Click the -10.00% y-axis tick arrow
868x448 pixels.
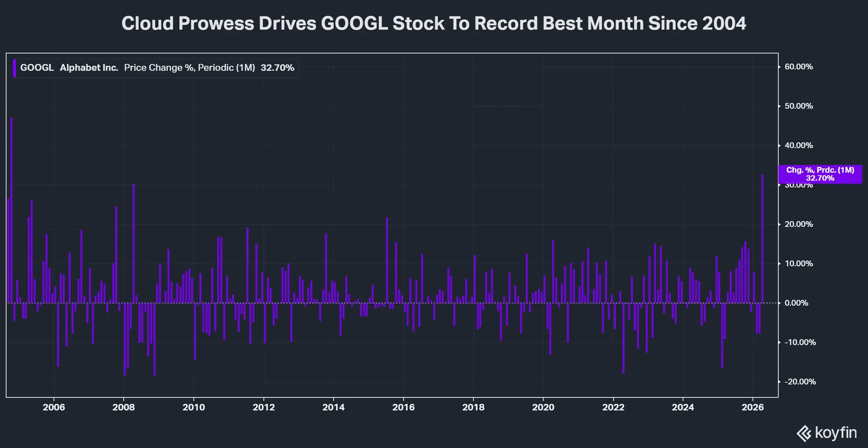[x=780, y=343]
